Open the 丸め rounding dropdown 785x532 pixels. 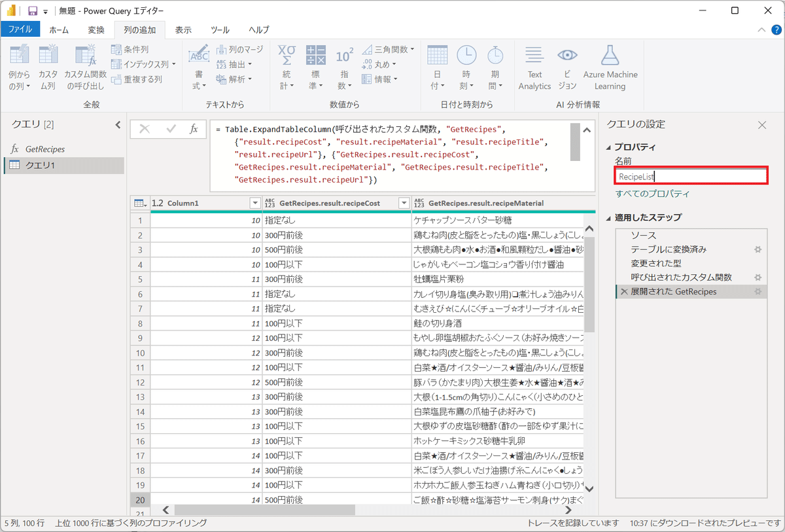(380, 64)
